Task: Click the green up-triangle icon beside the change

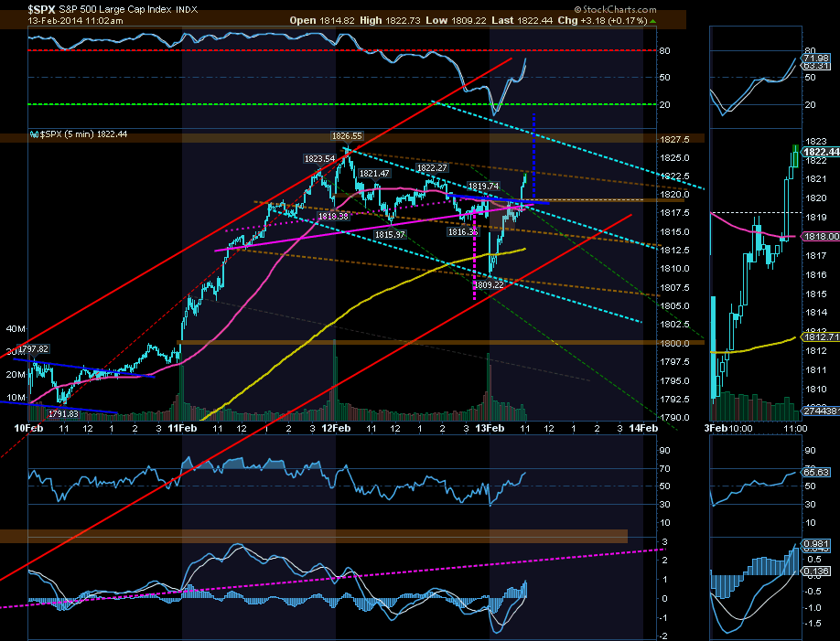Action: (652, 21)
